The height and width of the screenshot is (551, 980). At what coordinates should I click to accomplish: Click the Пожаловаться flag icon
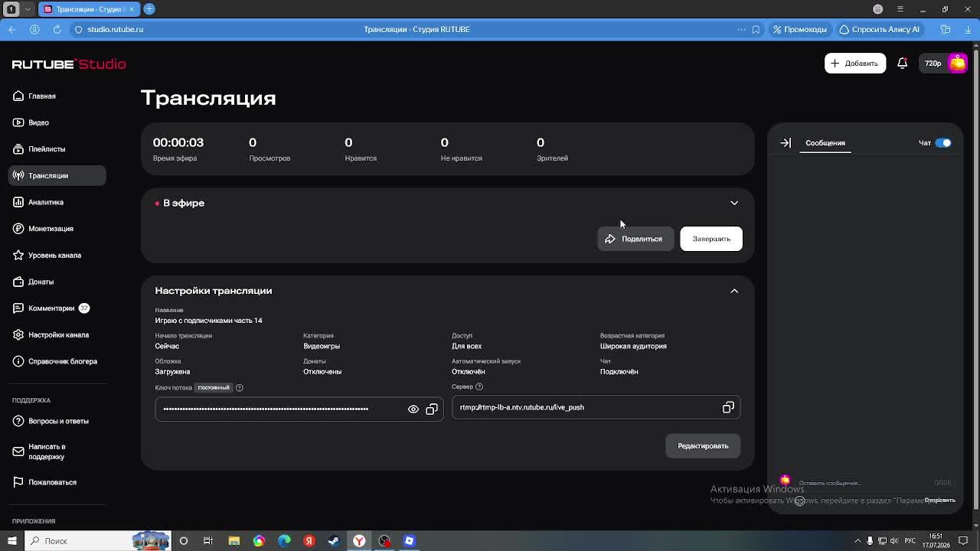[18, 482]
